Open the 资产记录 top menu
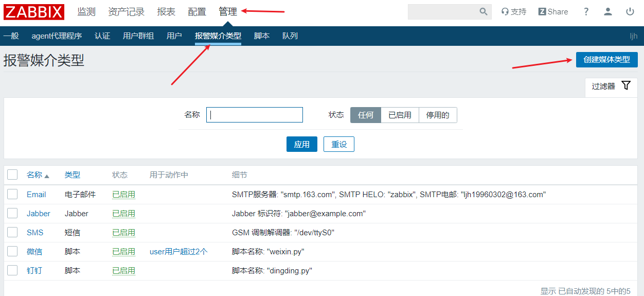The width and height of the screenshot is (644, 296). [127, 12]
